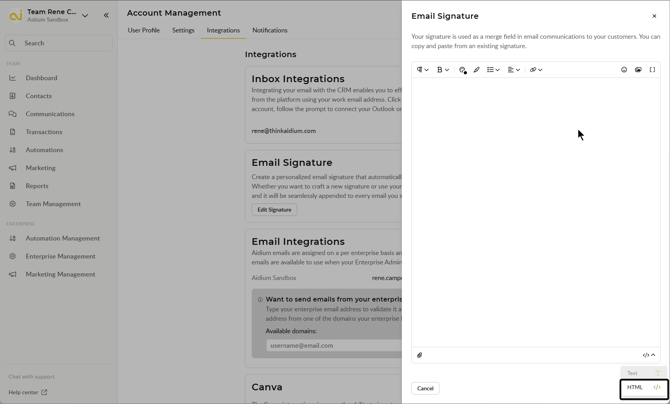Click the paperclip attachment icon
Image resolution: width=670 pixels, height=404 pixels.
pos(420,355)
